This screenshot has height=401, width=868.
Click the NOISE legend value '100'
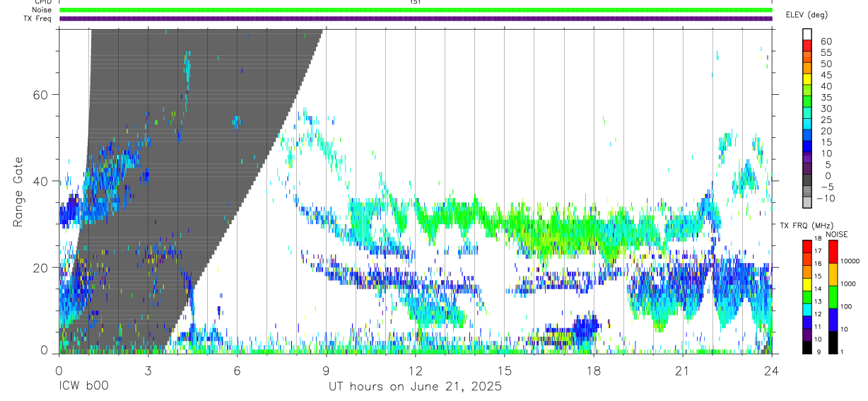847,306
